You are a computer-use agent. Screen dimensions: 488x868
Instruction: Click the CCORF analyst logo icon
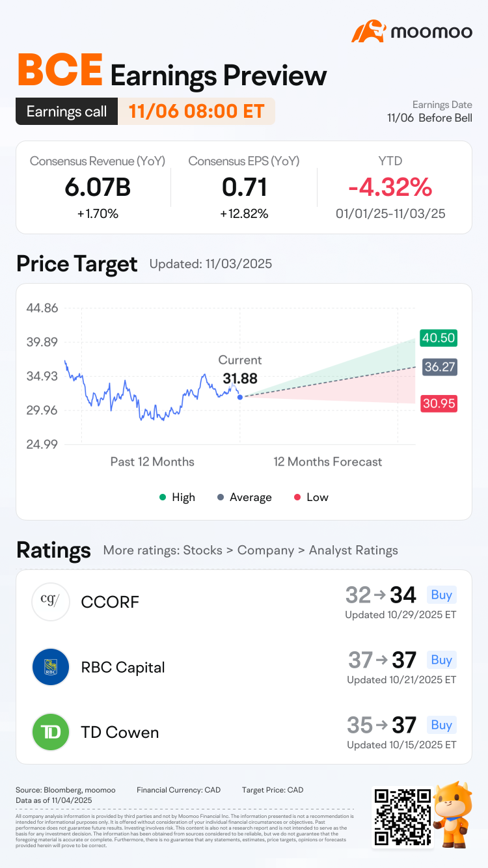tap(51, 602)
